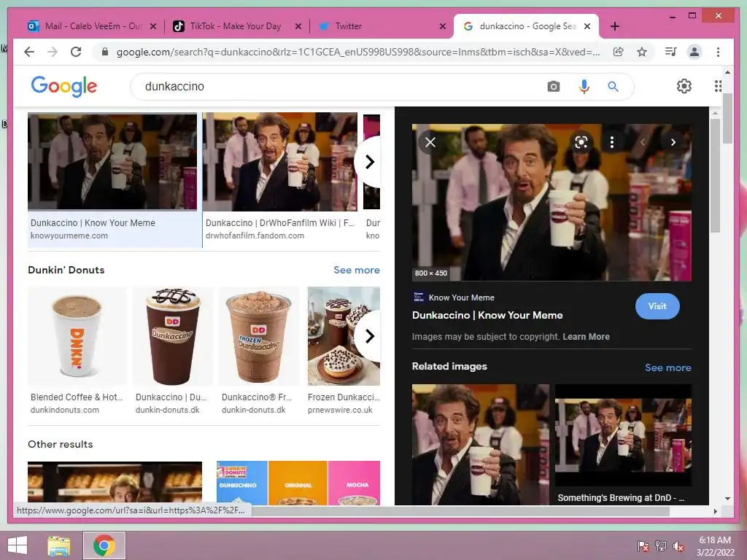This screenshot has height=560, width=747.
Task: Click the dunkindonuts.com source text
Action: point(65,410)
